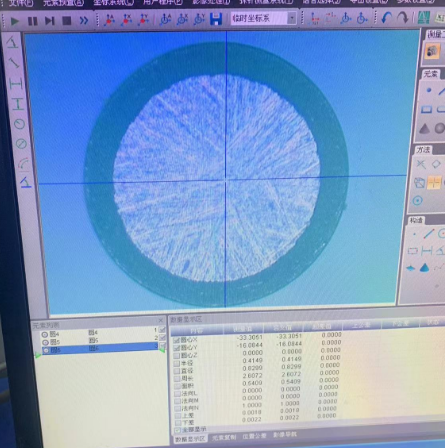
Task: Select the cone icon in 元素 panel
Action: [424, 128]
